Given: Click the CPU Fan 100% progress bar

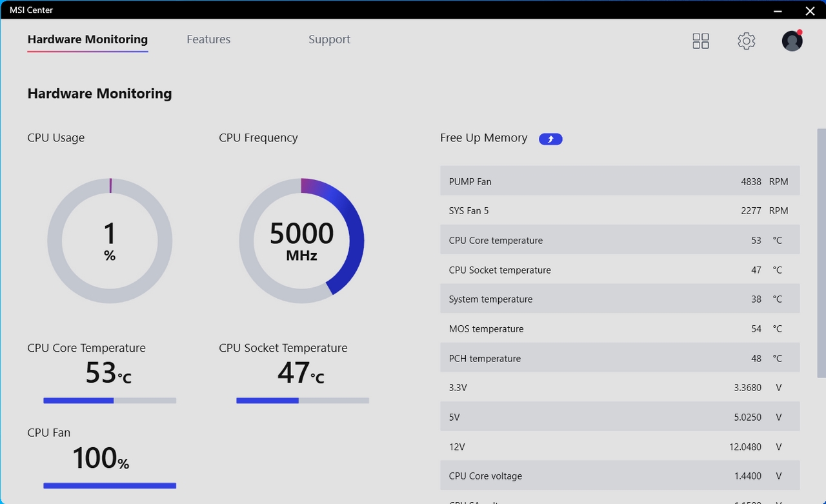Looking at the screenshot, I should pos(110,486).
